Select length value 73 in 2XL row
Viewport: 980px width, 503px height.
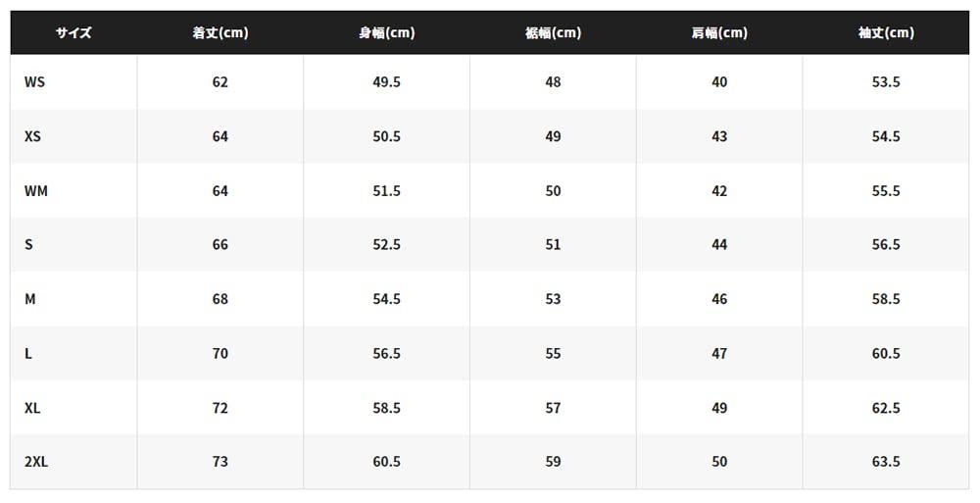click(x=220, y=462)
